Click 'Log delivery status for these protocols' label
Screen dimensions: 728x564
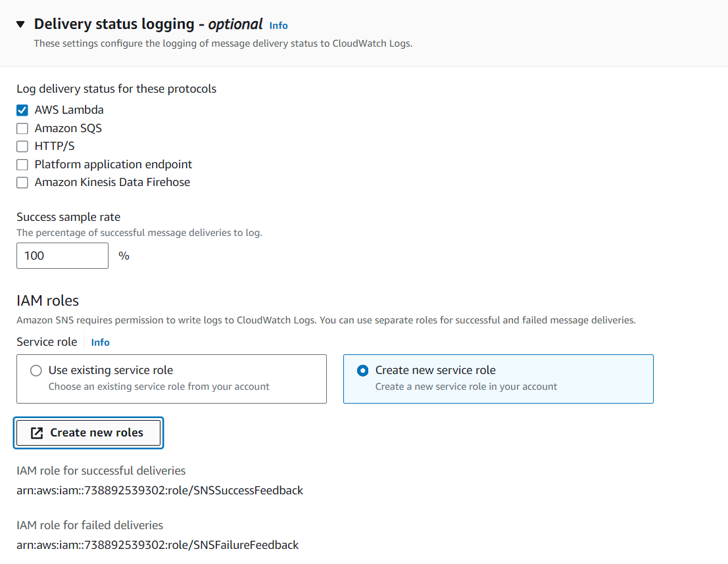click(x=116, y=89)
